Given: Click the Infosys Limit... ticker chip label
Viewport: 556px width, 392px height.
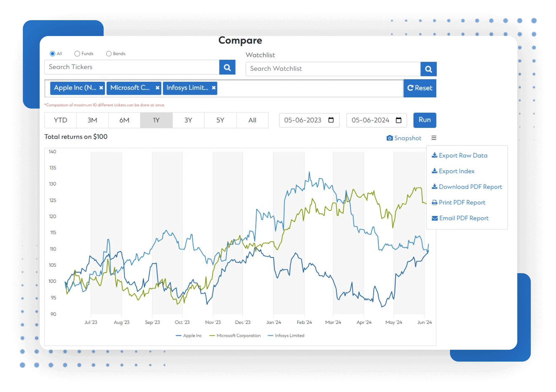Looking at the screenshot, I should point(187,88).
